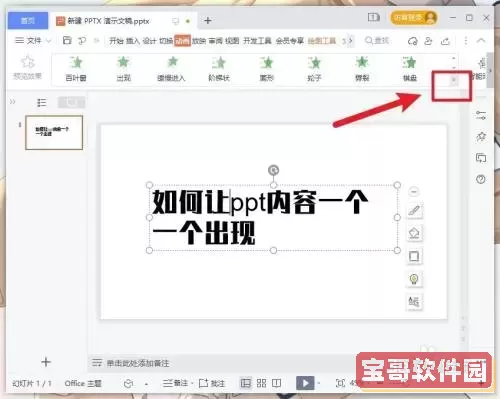Image resolution: width=500 pixels, height=399 pixels.
Task: Click the 批注 comments button
Action: coord(212,383)
